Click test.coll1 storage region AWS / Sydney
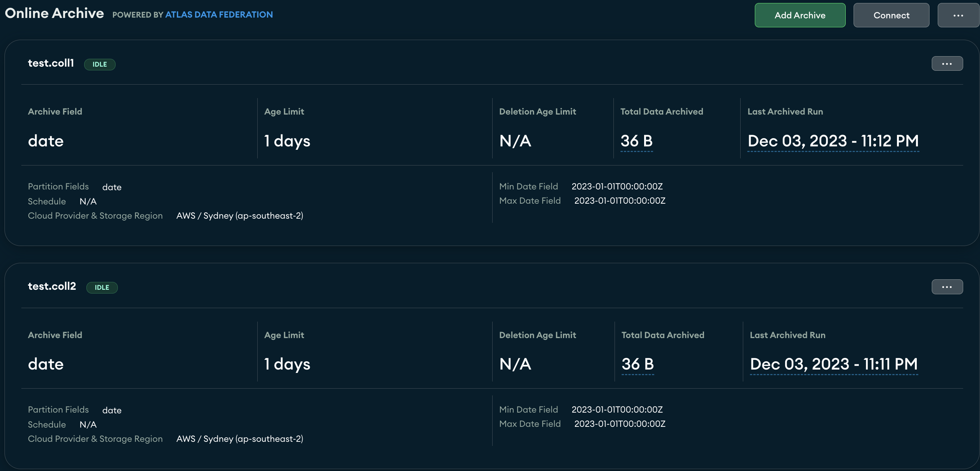 coord(240,216)
